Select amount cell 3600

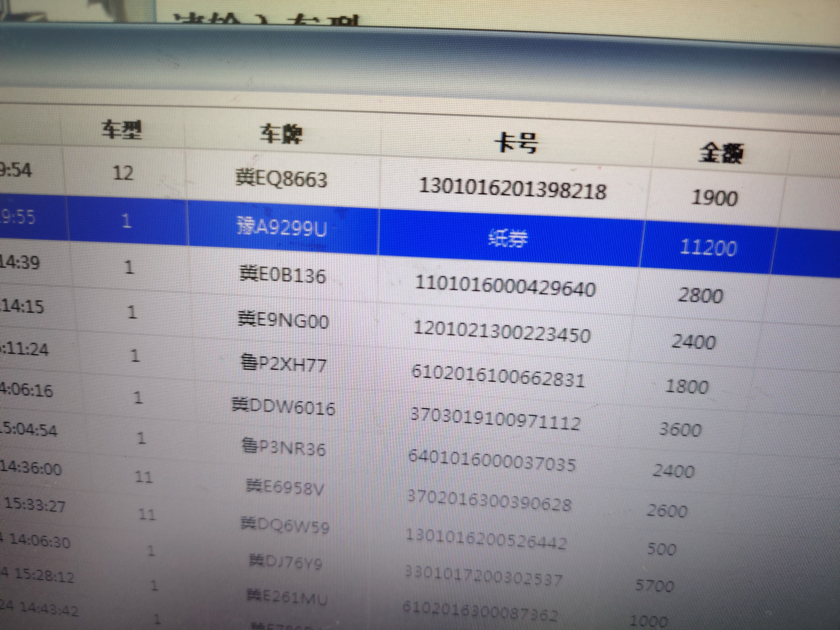680,429
